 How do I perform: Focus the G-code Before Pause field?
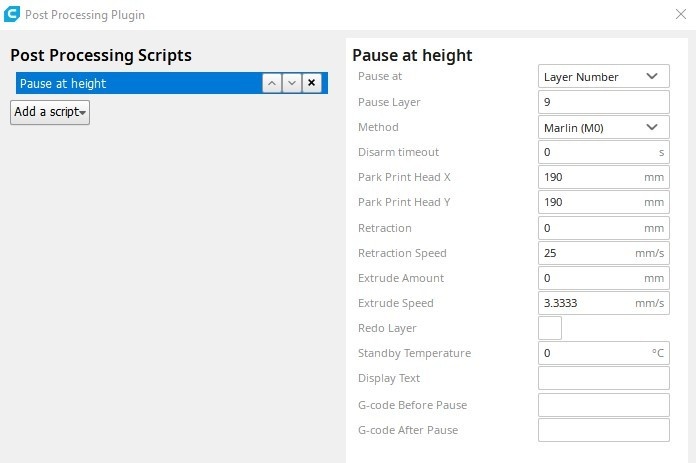603,405
